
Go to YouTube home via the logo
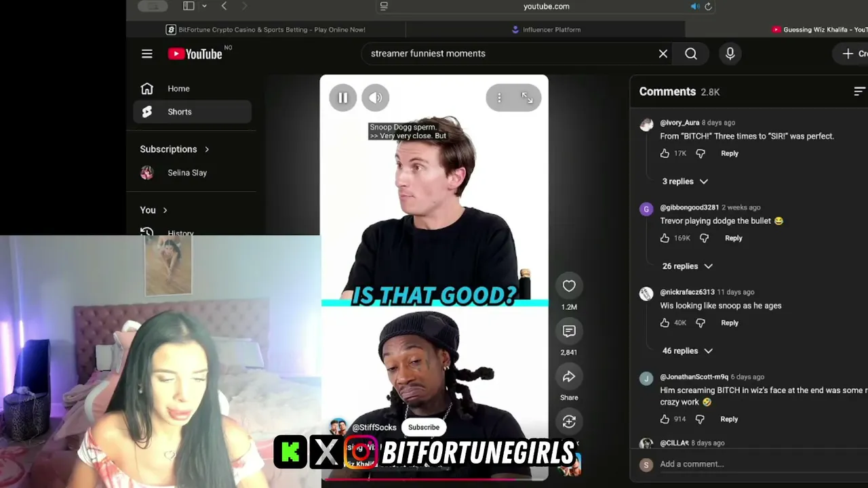(195, 54)
